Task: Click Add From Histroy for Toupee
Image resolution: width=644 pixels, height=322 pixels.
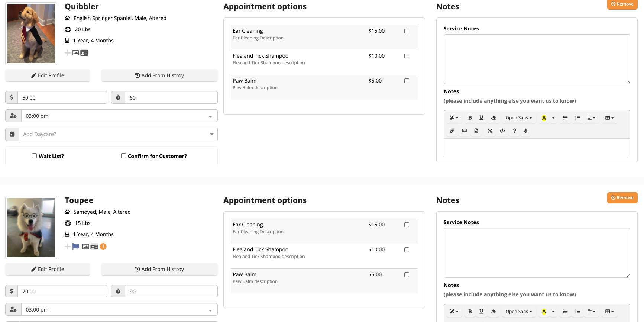Action: click(x=159, y=269)
